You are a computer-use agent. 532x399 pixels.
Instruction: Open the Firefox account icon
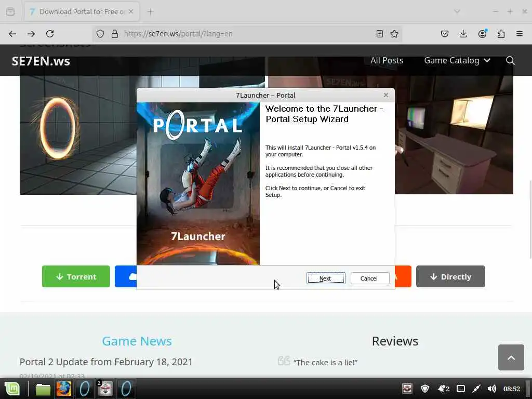tap(482, 34)
